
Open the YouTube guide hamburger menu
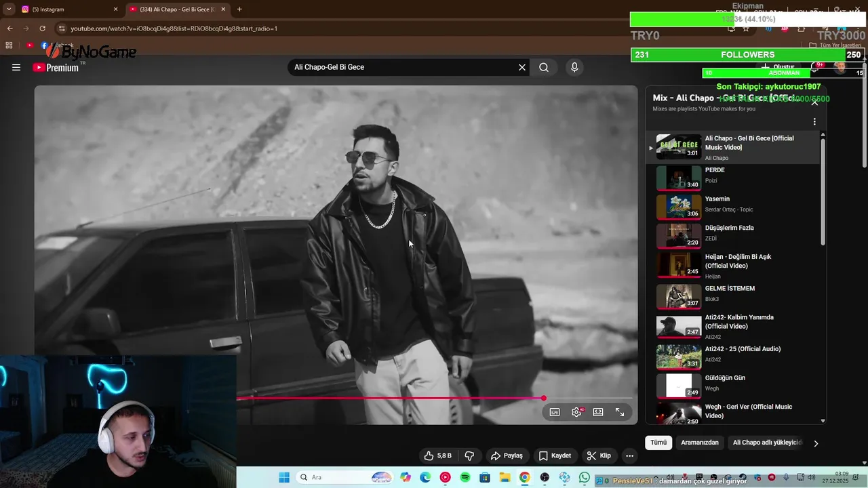pyautogui.click(x=16, y=67)
